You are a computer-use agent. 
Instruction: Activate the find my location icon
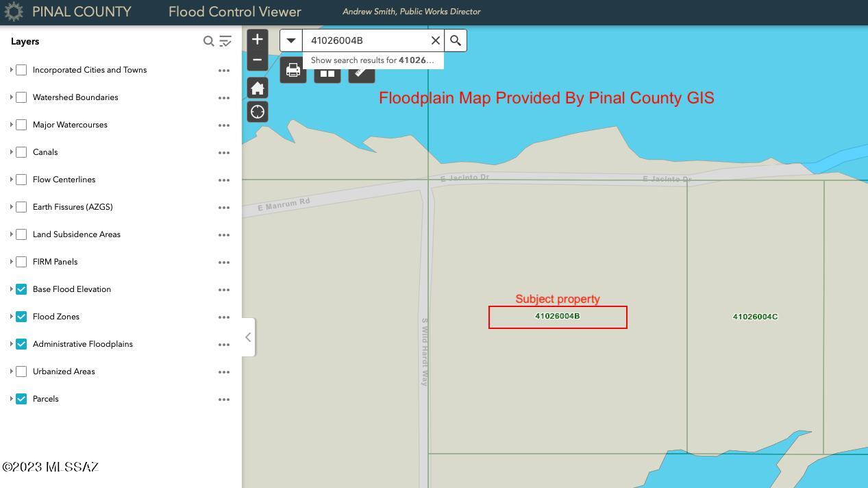[258, 112]
